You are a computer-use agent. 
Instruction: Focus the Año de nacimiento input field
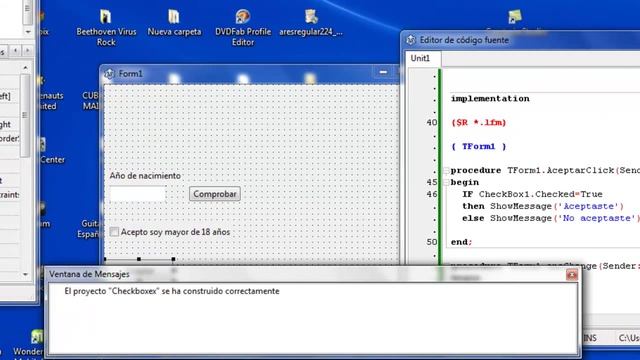point(138,194)
